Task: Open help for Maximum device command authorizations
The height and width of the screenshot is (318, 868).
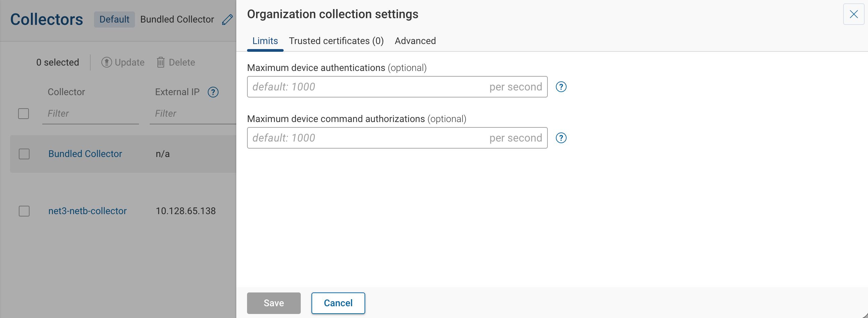Action: (561, 138)
